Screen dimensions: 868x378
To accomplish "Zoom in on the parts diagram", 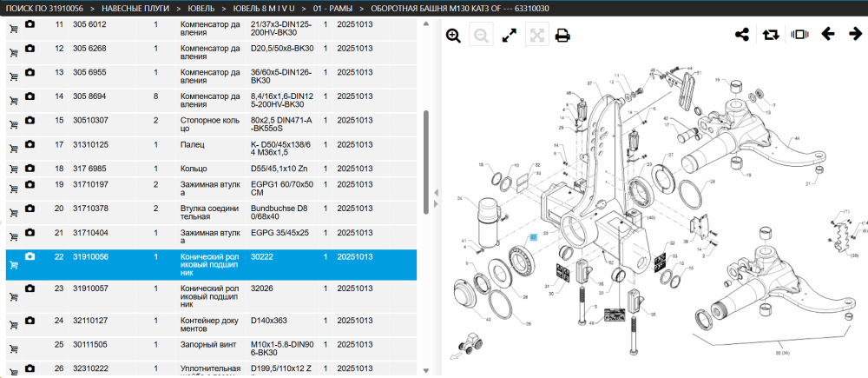I will [x=453, y=36].
